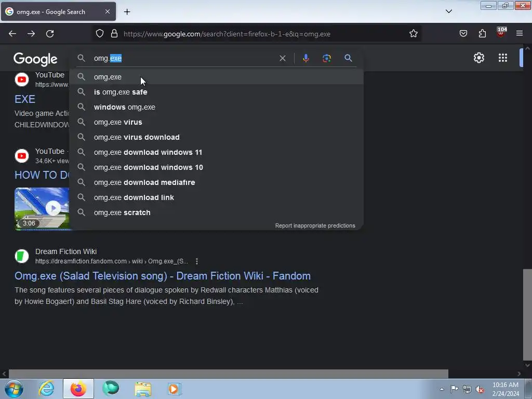
Task: Open the Google apps grid
Action: 503,58
